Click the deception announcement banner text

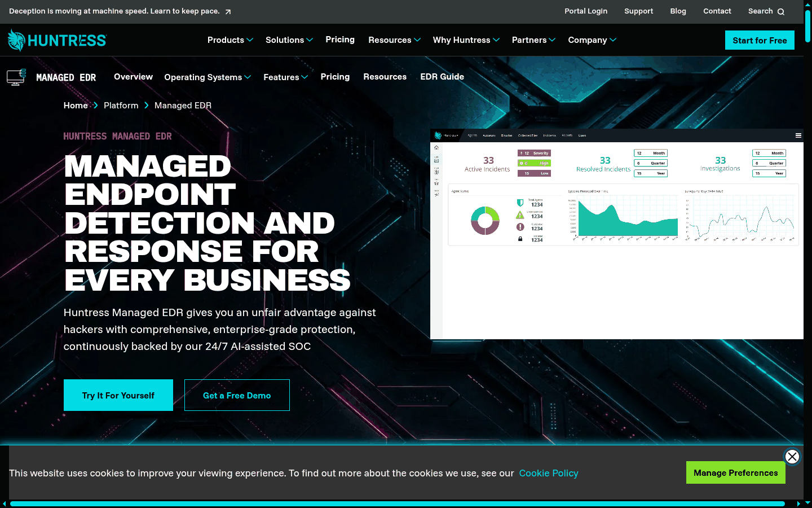click(x=114, y=11)
